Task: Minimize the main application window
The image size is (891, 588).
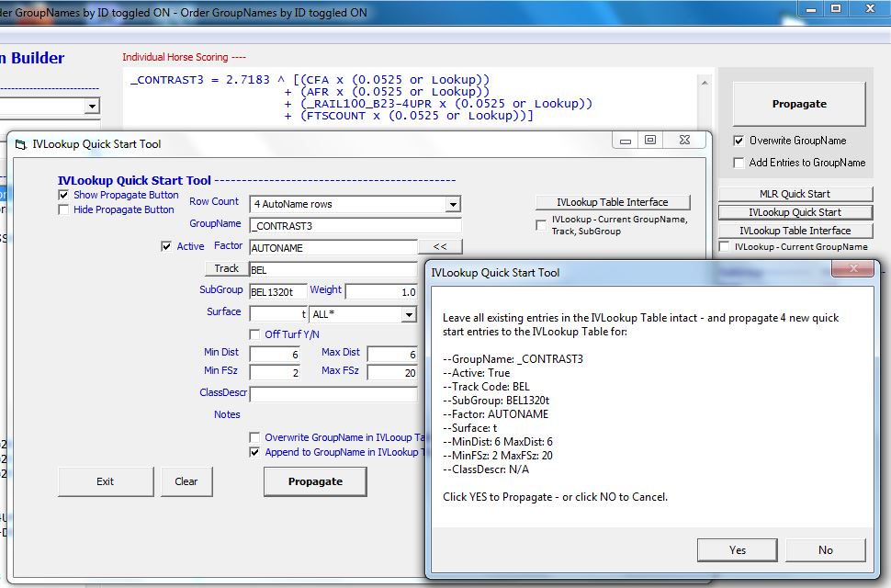Action: (811, 8)
